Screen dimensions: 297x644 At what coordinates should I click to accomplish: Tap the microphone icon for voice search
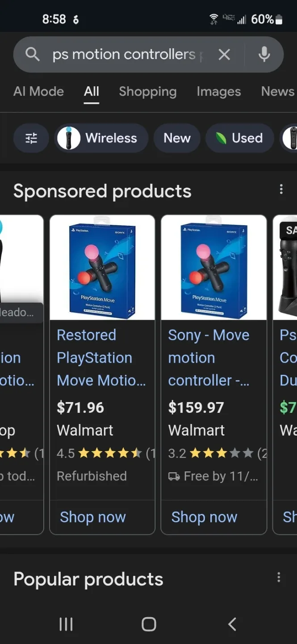(x=264, y=54)
